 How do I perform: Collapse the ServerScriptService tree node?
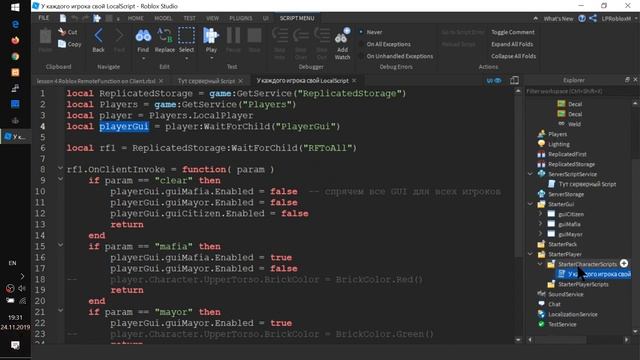(531, 174)
